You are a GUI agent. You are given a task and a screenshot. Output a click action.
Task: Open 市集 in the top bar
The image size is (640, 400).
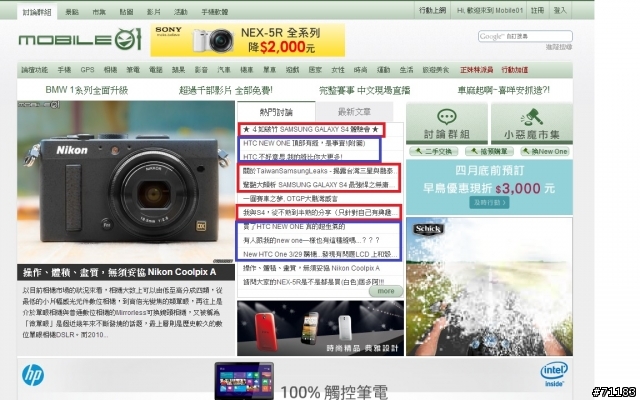[x=99, y=12]
